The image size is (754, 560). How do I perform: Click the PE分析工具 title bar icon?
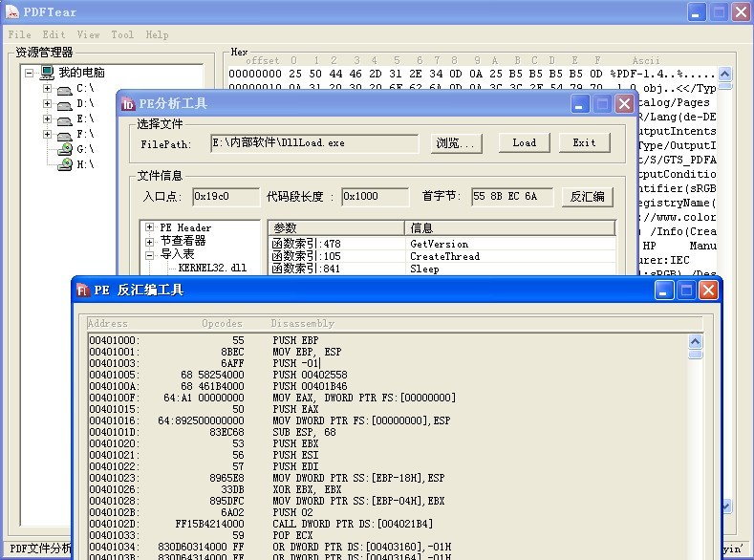point(127,103)
